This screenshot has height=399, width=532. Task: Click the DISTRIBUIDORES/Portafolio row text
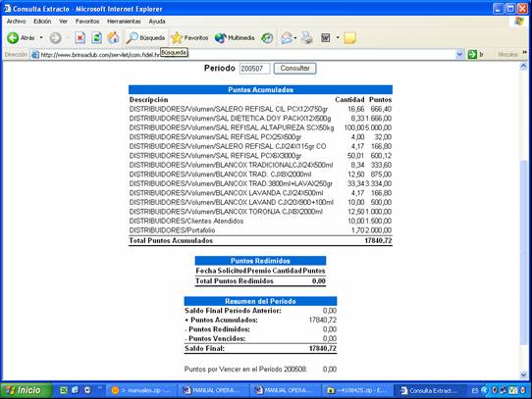pos(172,230)
